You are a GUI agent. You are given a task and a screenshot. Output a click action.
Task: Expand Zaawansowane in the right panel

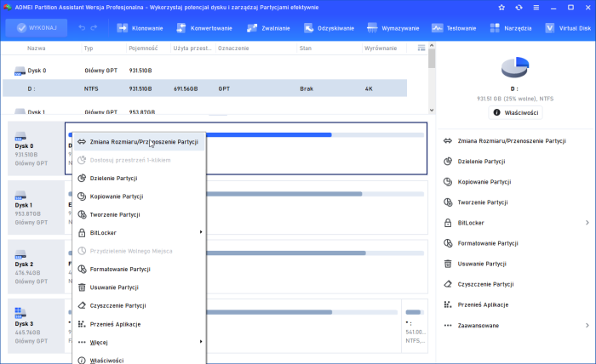point(587,325)
